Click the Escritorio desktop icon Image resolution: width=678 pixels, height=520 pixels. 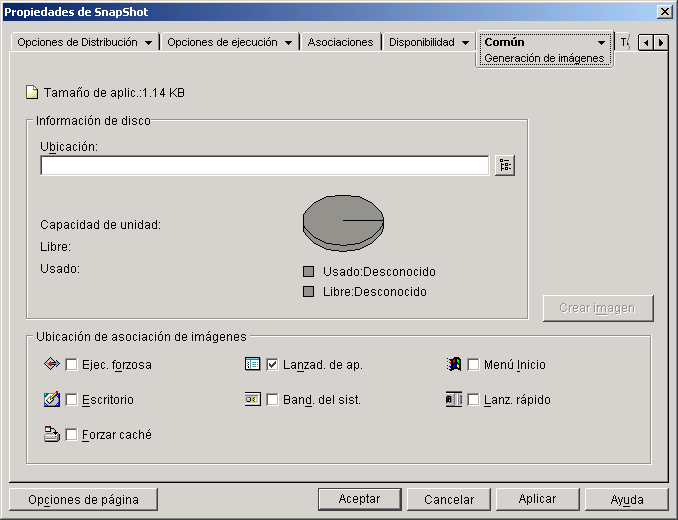52,399
